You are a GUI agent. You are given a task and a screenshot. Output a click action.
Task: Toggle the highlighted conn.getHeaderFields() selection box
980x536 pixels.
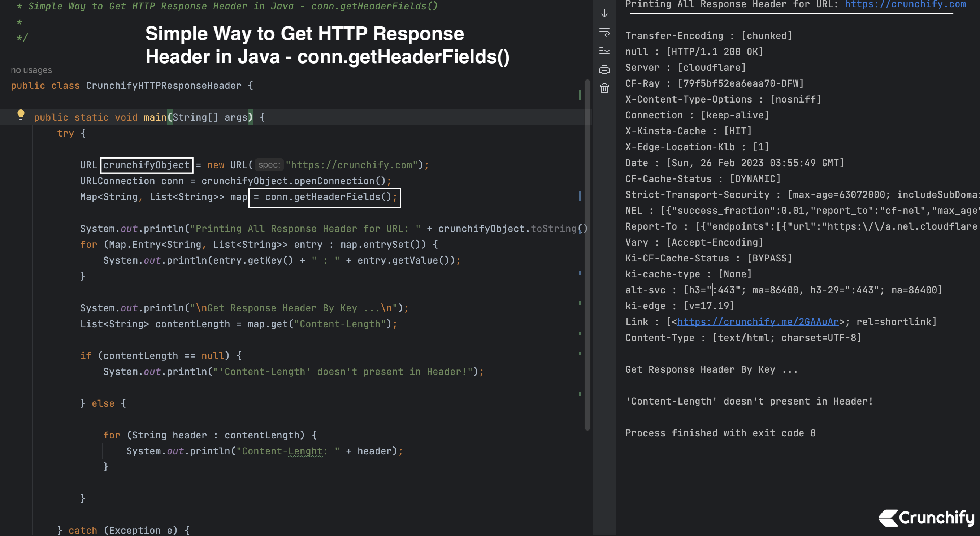(x=325, y=197)
